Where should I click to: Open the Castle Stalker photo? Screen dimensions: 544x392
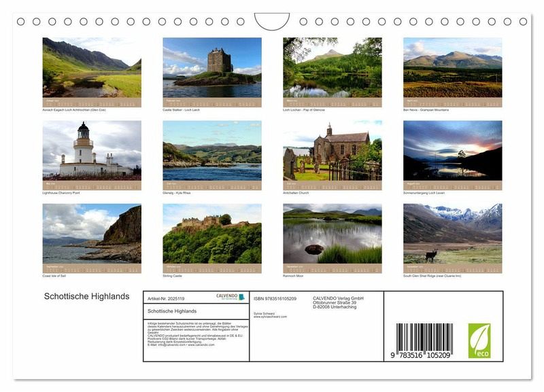212,67
